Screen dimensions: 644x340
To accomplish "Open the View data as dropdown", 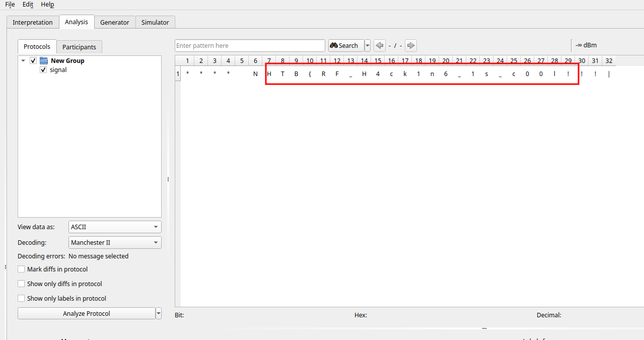I will [115, 227].
